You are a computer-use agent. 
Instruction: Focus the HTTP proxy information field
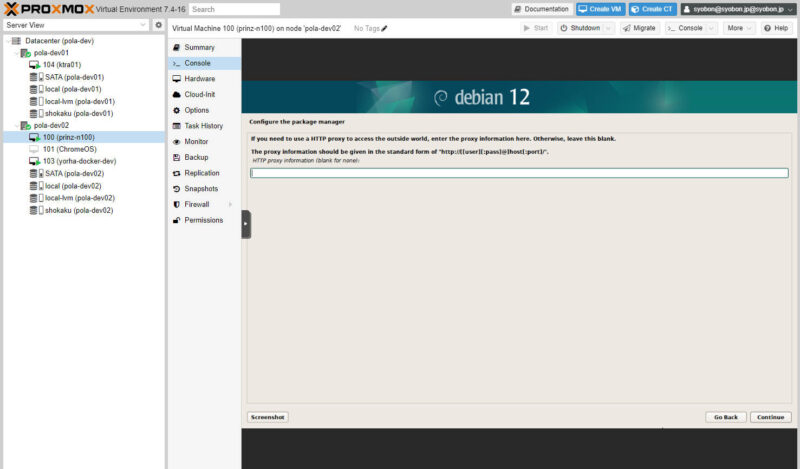(519, 173)
